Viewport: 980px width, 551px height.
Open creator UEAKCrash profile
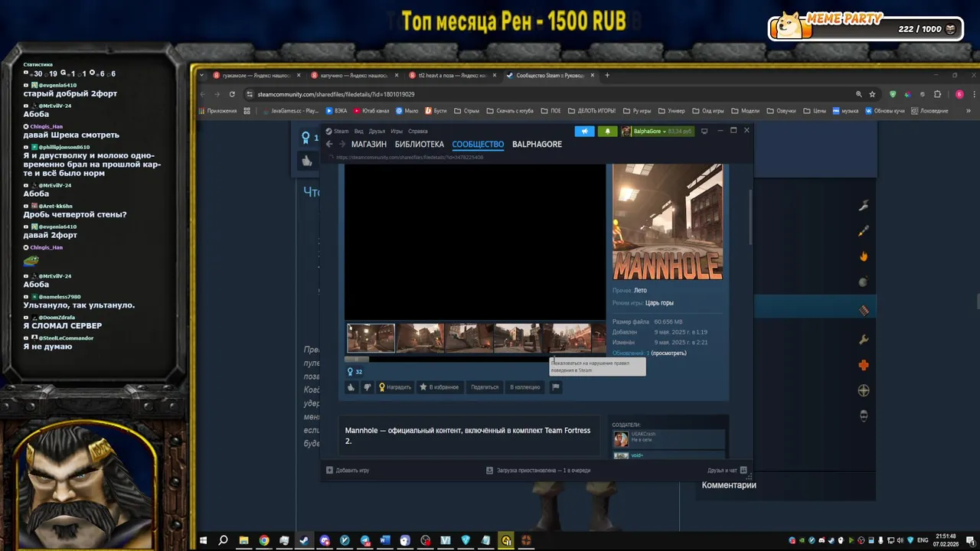tap(668, 439)
